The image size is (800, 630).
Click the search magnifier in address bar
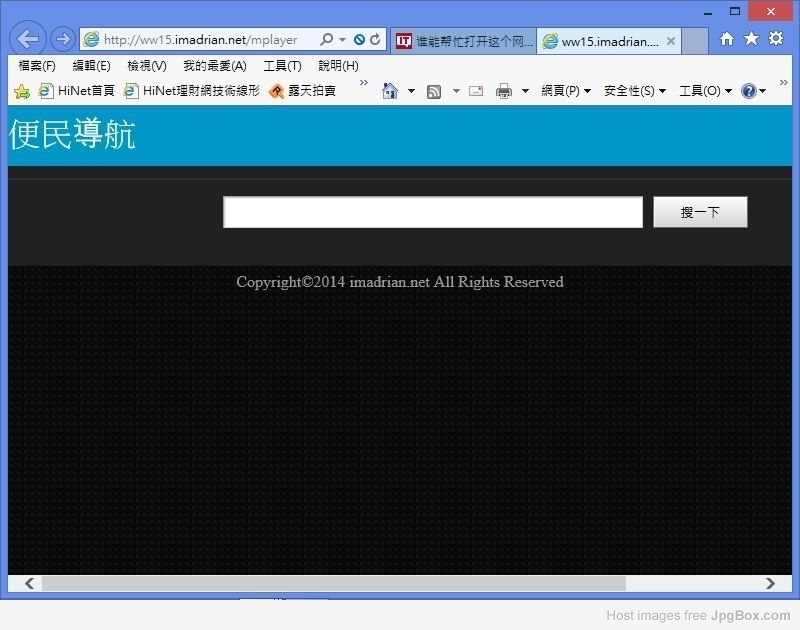click(x=326, y=40)
